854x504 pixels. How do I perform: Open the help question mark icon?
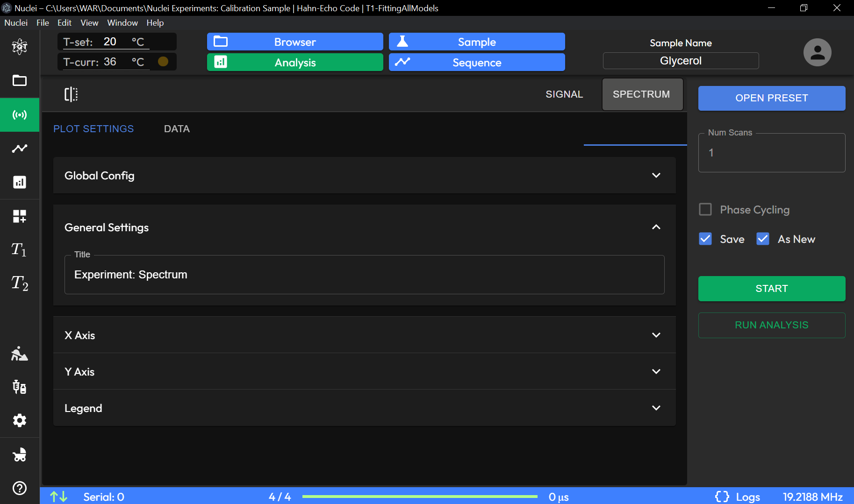pos(20,488)
